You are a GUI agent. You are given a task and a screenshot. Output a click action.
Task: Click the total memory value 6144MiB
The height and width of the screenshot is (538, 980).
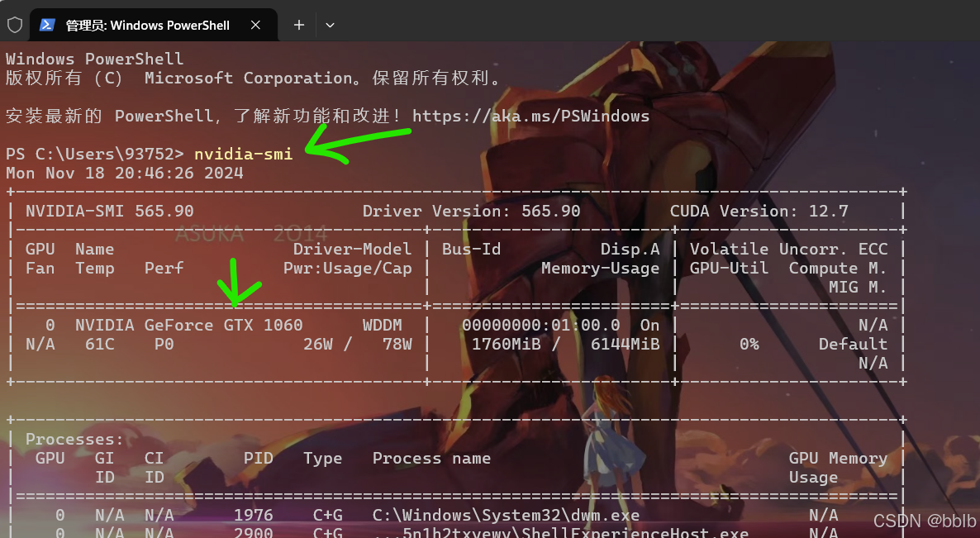625,345
